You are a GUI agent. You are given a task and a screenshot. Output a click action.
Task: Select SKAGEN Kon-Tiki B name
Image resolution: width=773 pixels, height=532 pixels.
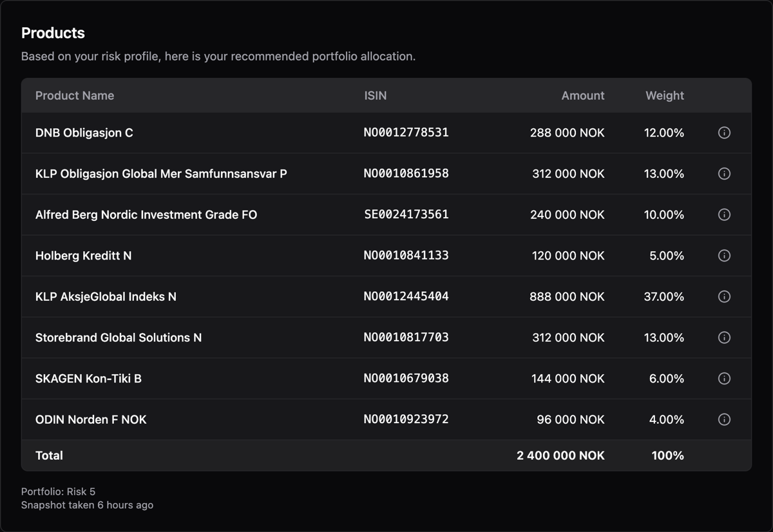(88, 379)
